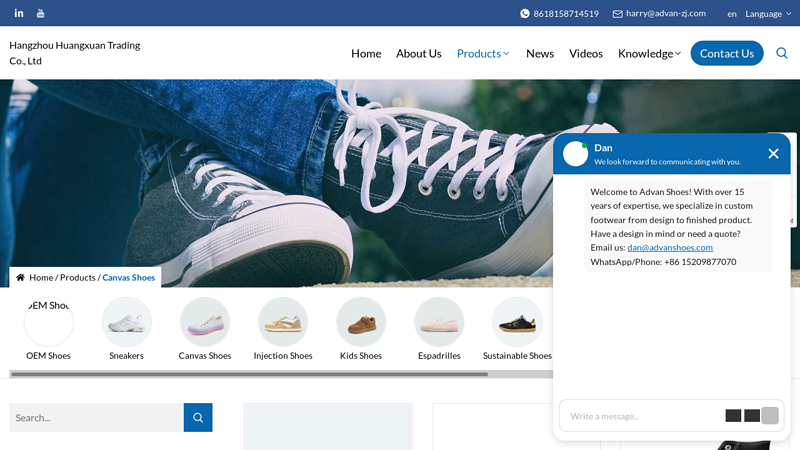Select the Espadrilles category thumbnail
800x450 pixels.
tap(439, 322)
